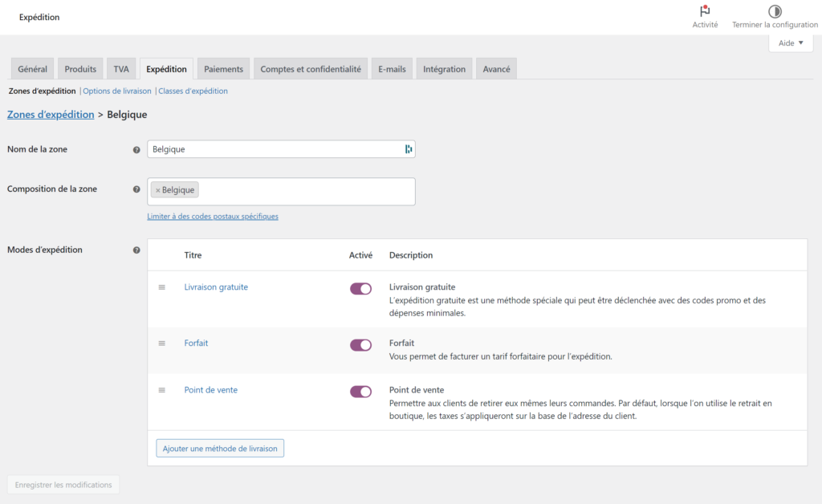
Task: Select Zones d'expédition sub-navigation item
Action: 42,91
